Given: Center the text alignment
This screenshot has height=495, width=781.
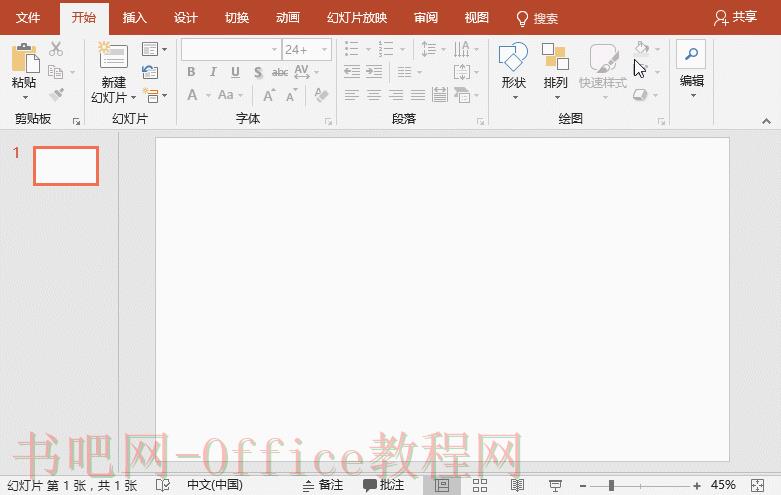Looking at the screenshot, I should click(374, 95).
